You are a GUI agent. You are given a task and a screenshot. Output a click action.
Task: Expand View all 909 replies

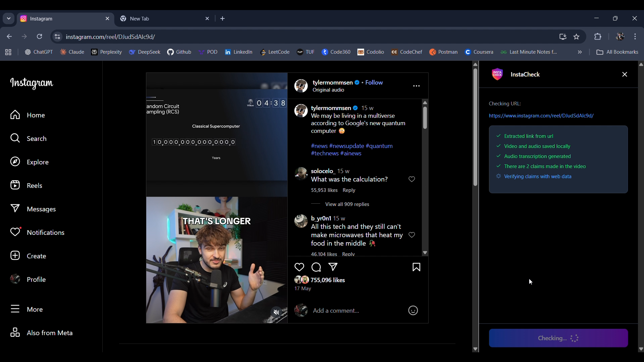347,204
